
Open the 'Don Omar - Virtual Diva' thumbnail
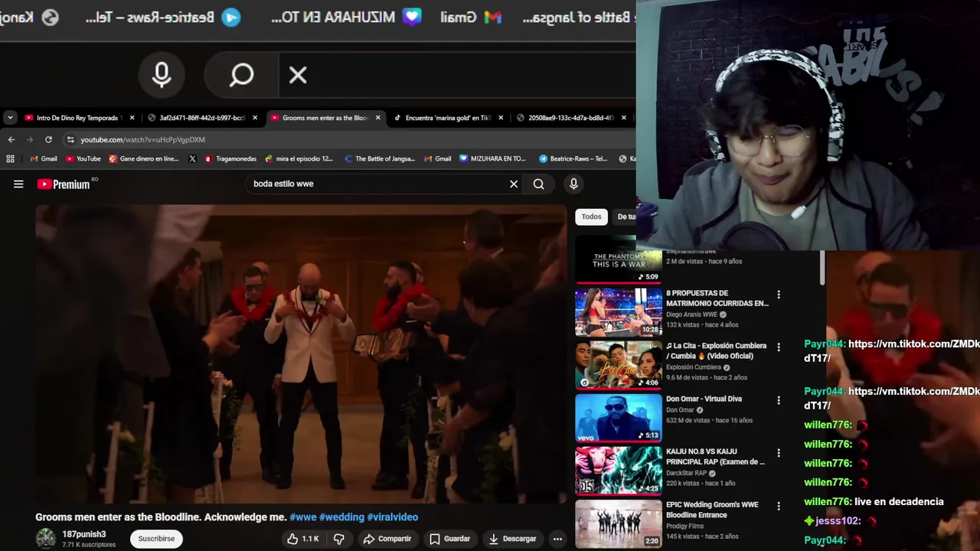[619, 418]
